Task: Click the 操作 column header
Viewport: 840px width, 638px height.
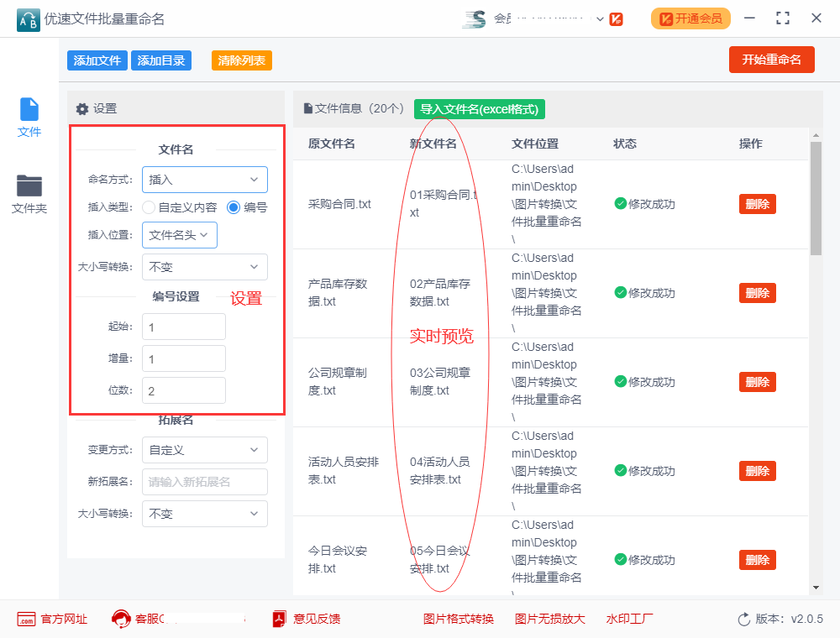Action: 751,144
